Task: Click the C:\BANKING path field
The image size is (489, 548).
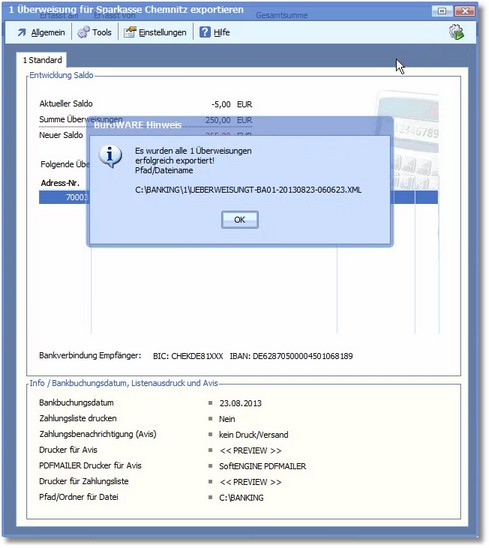Action: 241,498
